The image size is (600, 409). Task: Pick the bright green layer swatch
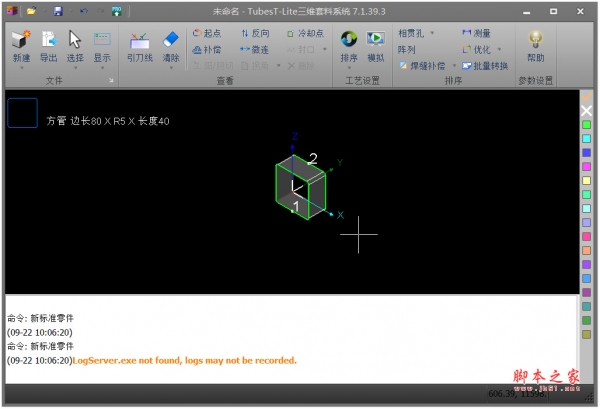[586, 125]
